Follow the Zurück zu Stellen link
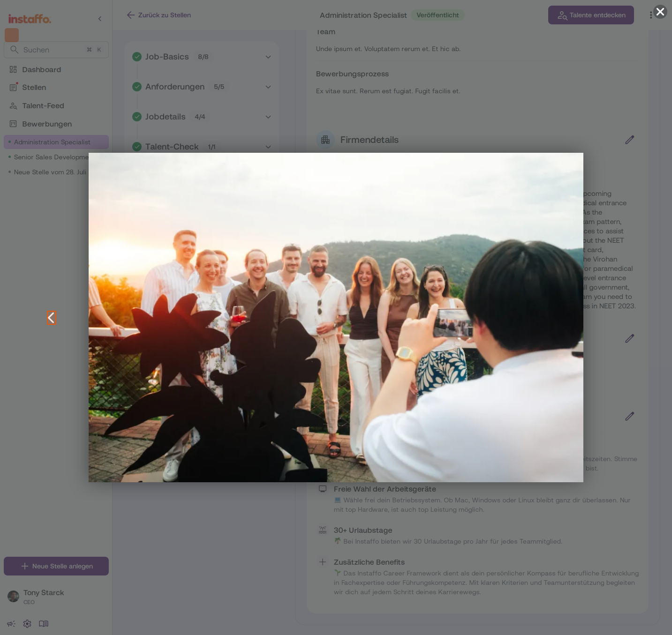Viewport: 672px width, 635px height. tap(159, 15)
